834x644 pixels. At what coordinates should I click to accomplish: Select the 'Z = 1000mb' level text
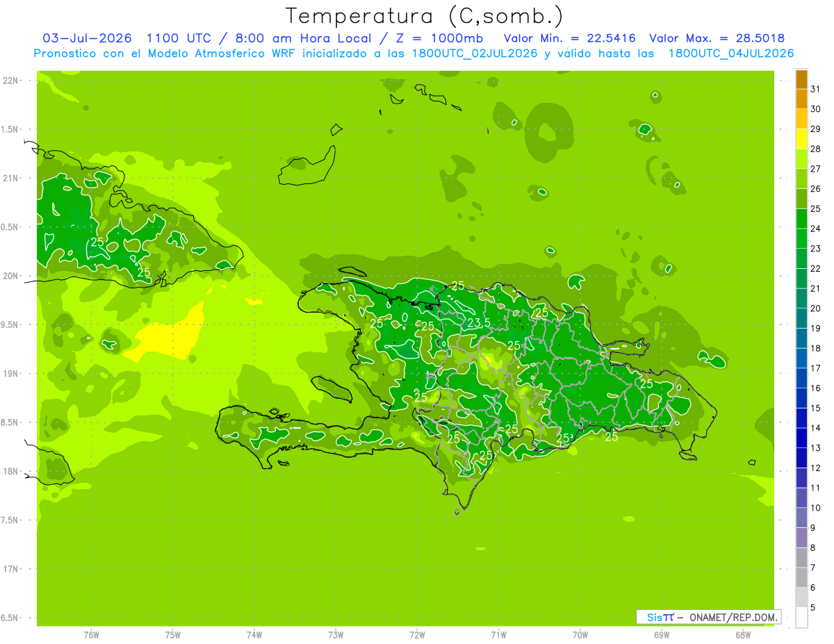pyautogui.click(x=439, y=38)
